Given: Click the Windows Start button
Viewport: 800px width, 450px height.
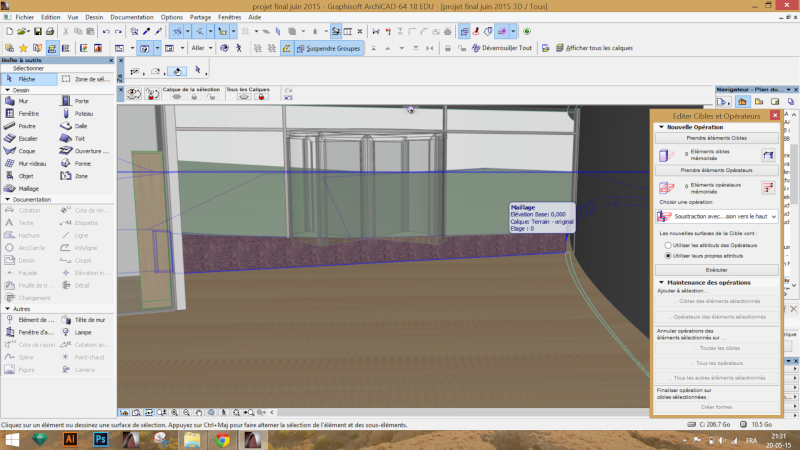Looking at the screenshot, I should (x=11, y=439).
